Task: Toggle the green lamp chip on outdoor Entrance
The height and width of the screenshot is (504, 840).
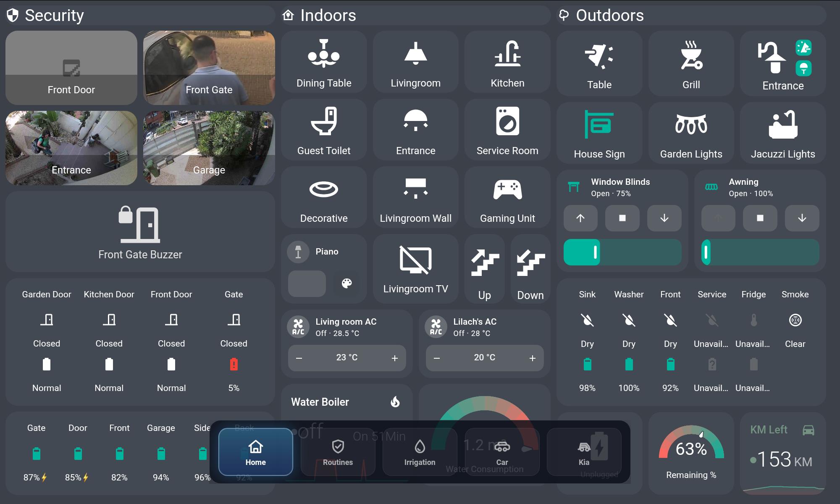Action: click(803, 68)
